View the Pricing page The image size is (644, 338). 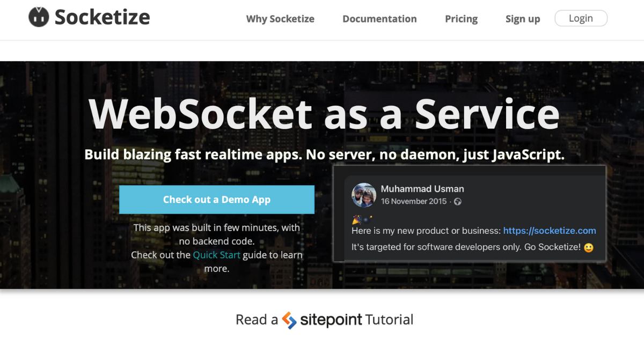tap(461, 19)
